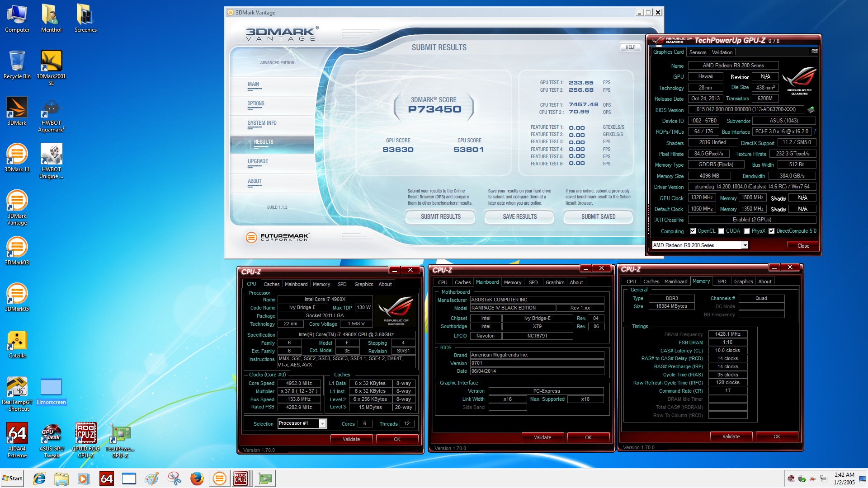The image size is (868, 488).
Task: Launch the HWBOT Aquamark3 shortcut
Action: [x=51, y=115]
